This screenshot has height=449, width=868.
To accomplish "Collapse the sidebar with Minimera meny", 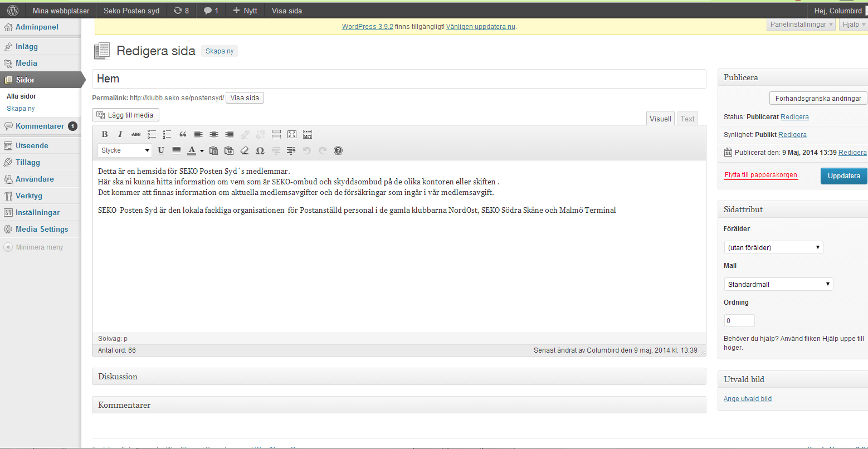I will click(x=33, y=247).
